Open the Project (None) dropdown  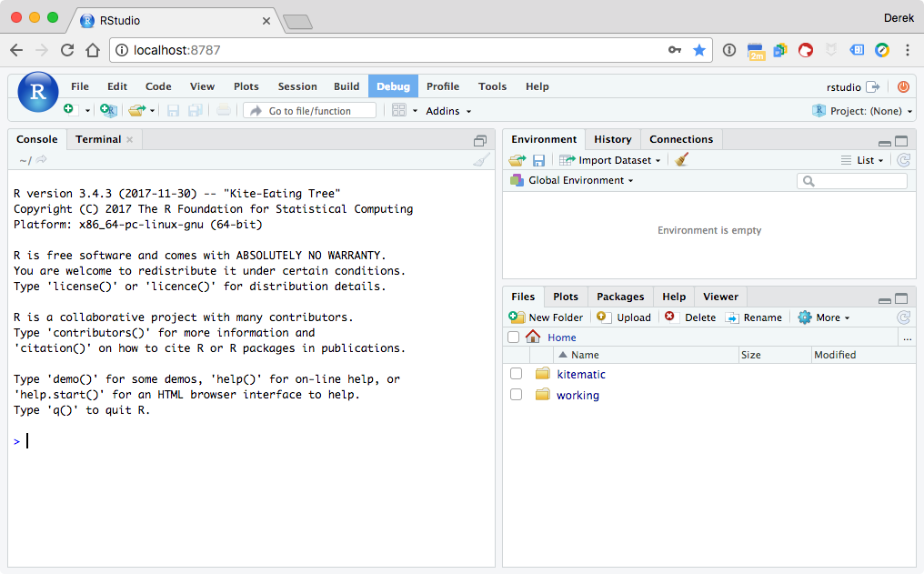pyautogui.click(x=862, y=111)
